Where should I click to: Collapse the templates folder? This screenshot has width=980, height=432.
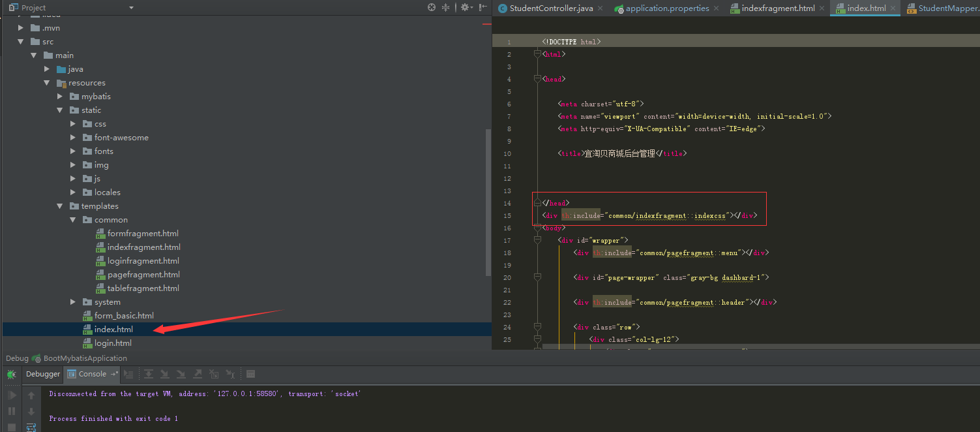pos(60,206)
